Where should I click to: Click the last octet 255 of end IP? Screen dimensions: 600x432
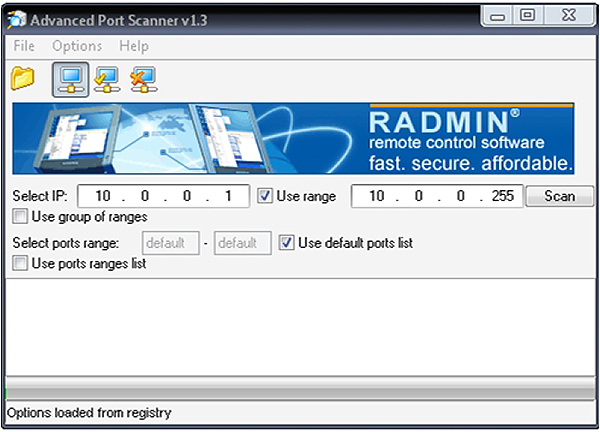502,196
